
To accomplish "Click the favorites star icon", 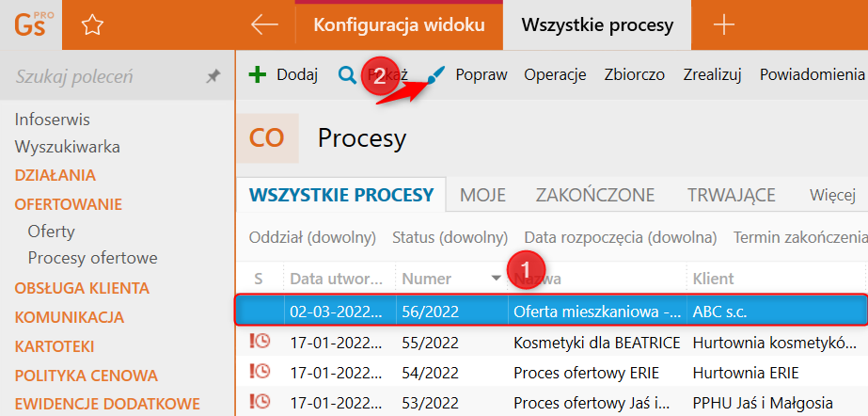I will click(91, 25).
